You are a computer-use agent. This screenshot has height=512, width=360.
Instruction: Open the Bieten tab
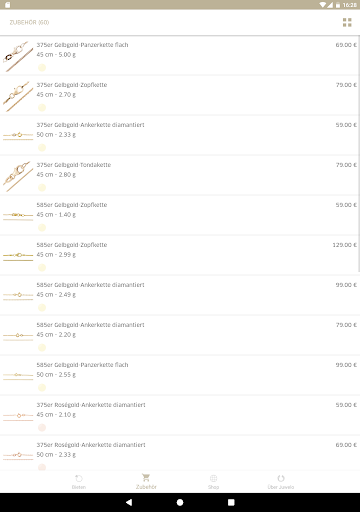(x=79, y=482)
